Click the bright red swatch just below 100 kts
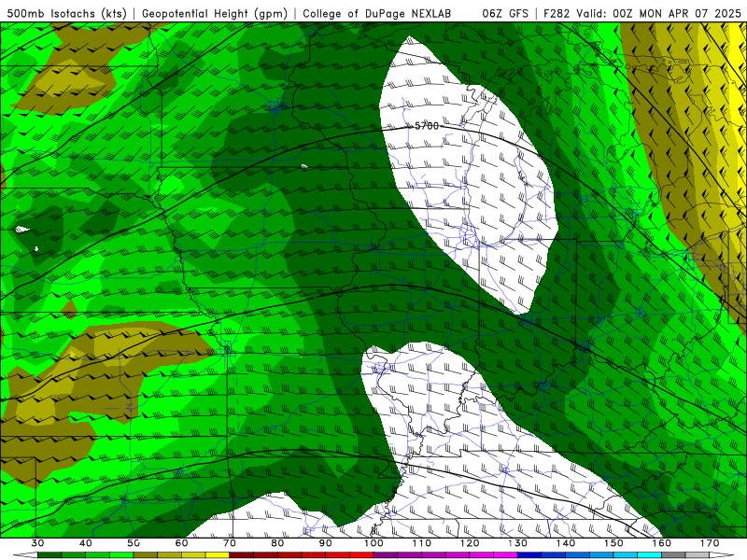 click(x=361, y=555)
